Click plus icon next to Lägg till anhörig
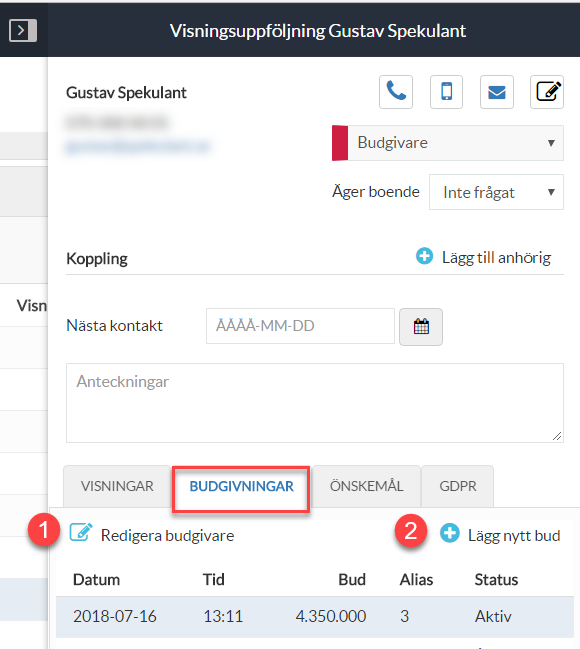The height and width of the screenshot is (649, 580). coord(424,256)
